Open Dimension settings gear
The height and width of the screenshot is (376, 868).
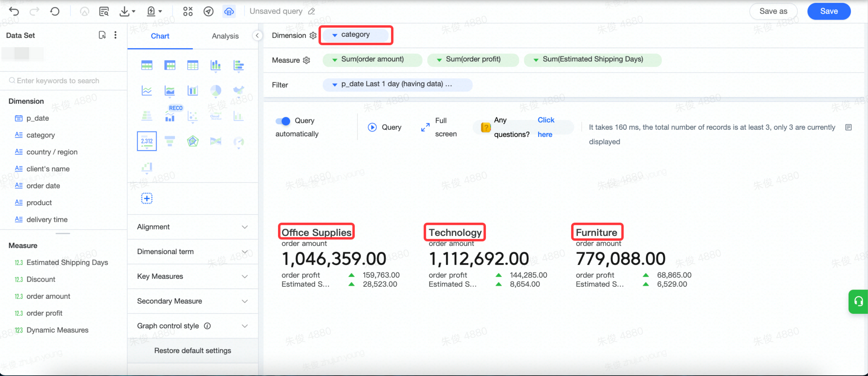[x=313, y=35]
